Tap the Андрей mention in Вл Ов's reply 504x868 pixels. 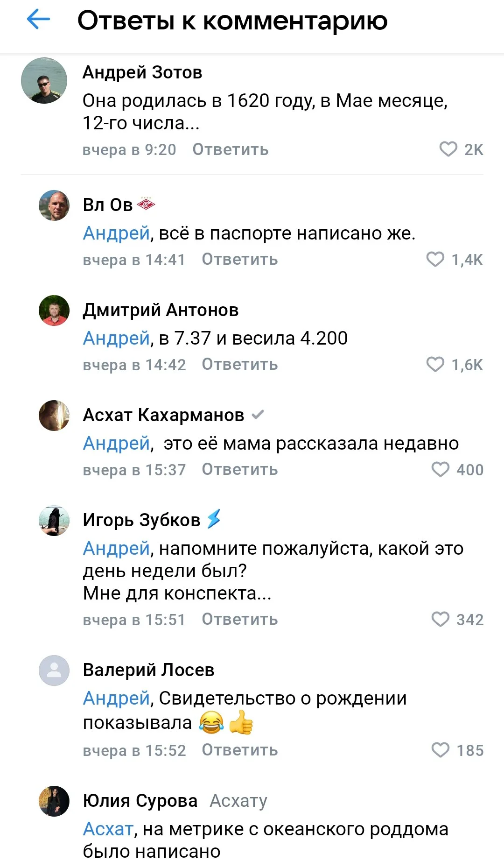point(116,233)
